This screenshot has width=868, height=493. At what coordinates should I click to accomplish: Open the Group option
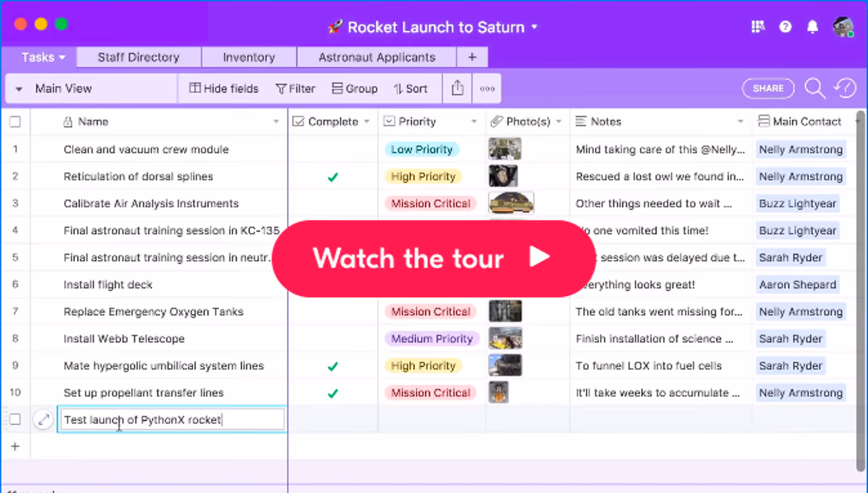[355, 88]
